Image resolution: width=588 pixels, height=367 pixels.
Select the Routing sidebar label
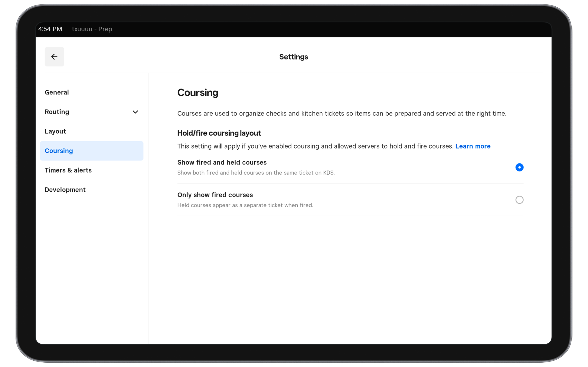point(57,112)
